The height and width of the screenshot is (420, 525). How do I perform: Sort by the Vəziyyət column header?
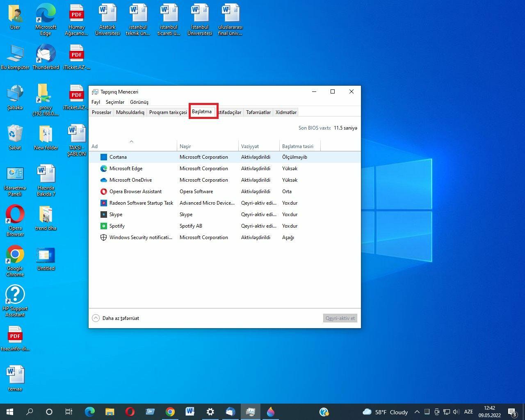tap(259, 146)
